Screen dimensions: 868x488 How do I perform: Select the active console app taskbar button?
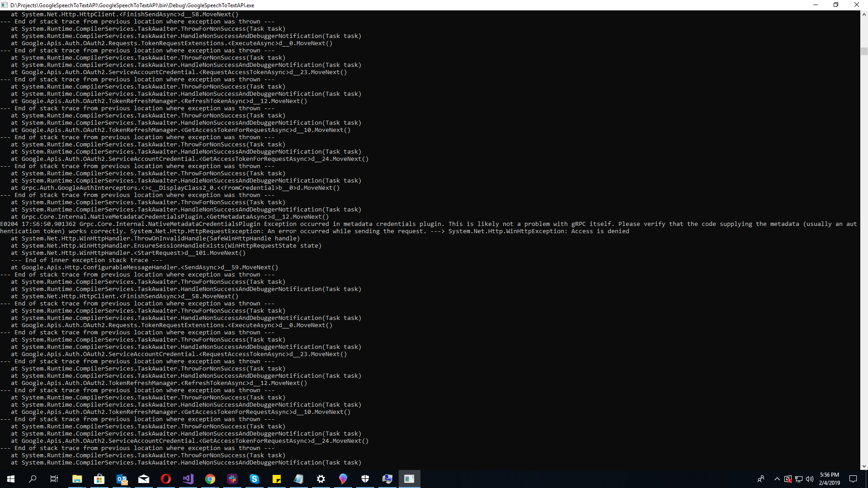click(410, 479)
